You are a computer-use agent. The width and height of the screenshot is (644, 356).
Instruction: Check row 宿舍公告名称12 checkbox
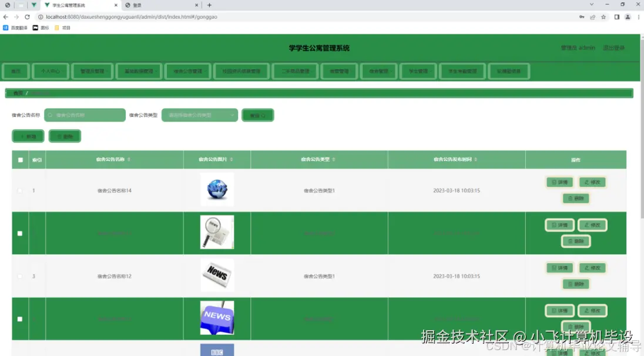[20, 276]
